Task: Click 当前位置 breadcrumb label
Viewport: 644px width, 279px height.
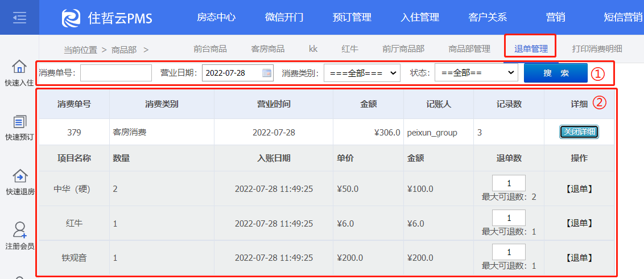Action: pyautogui.click(x=81, y=50)
